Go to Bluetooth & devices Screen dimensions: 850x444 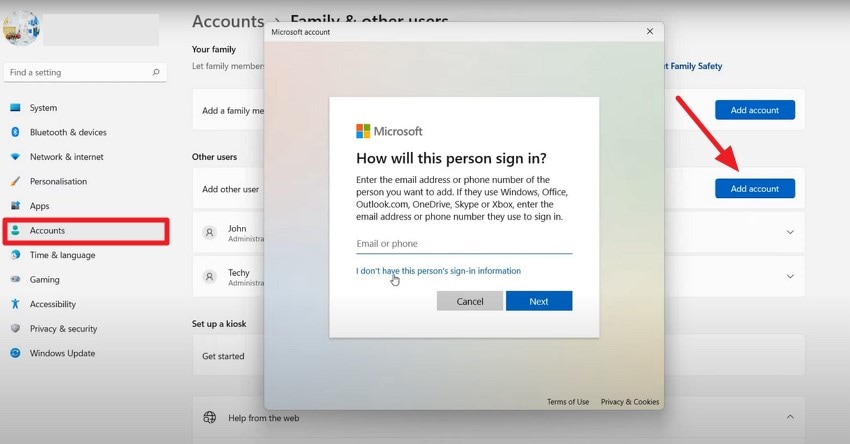(x=68, y=132)
